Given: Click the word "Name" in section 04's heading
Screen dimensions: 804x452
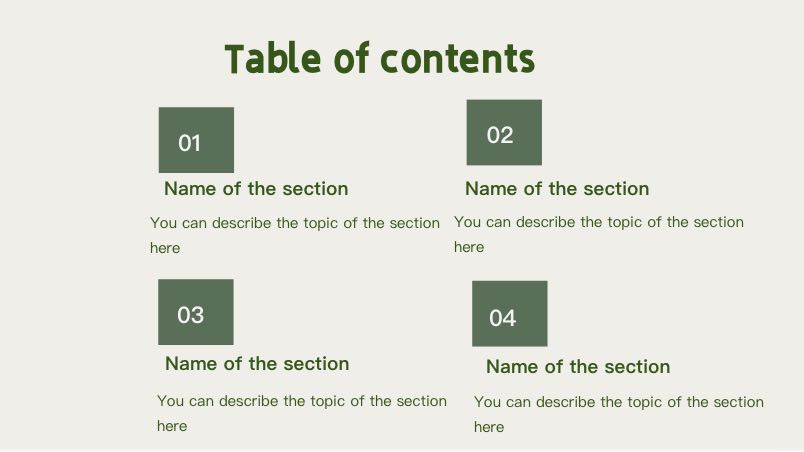Looking at the screenshot, I should 511,367.
